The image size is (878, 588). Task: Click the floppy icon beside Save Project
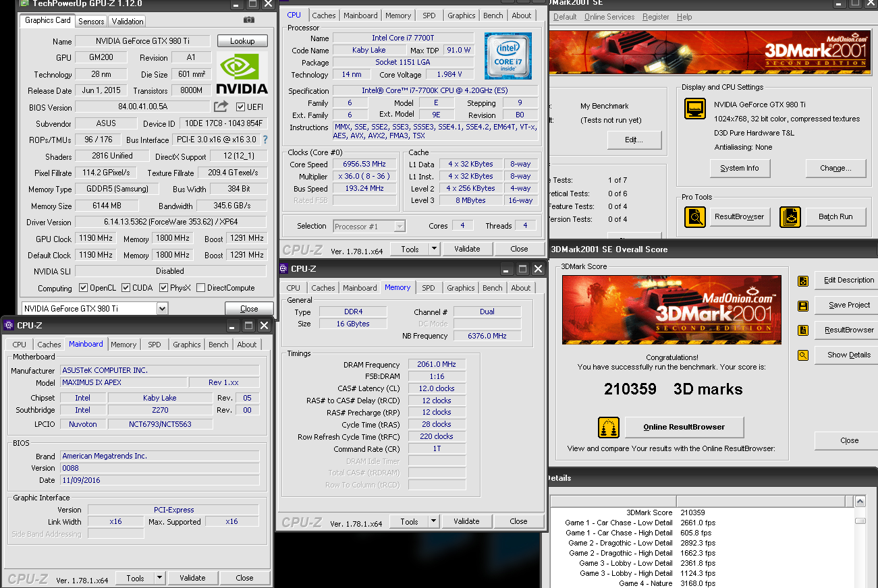click(x=803, y=305)
